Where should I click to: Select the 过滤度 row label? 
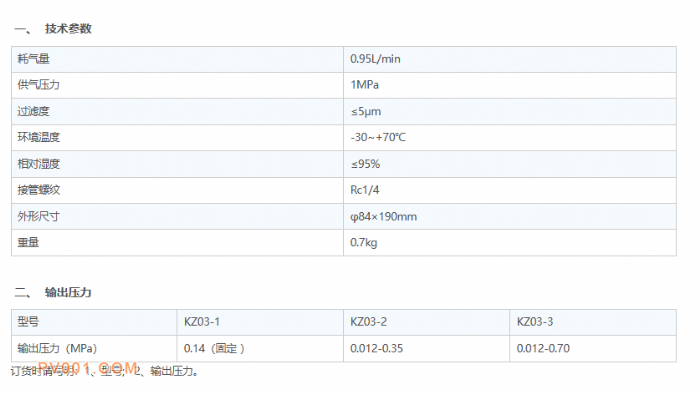33,111
